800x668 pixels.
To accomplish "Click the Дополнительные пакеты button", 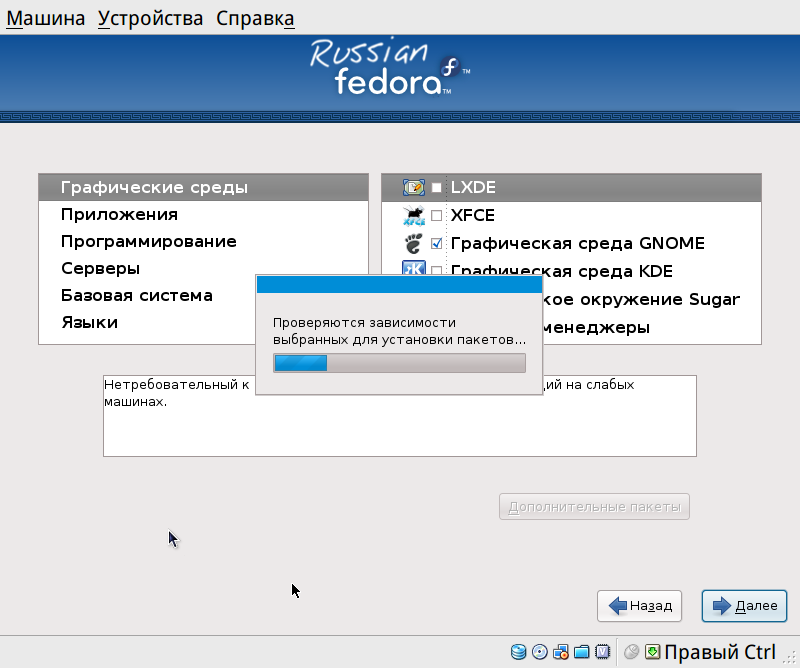I will pos(594,507).
